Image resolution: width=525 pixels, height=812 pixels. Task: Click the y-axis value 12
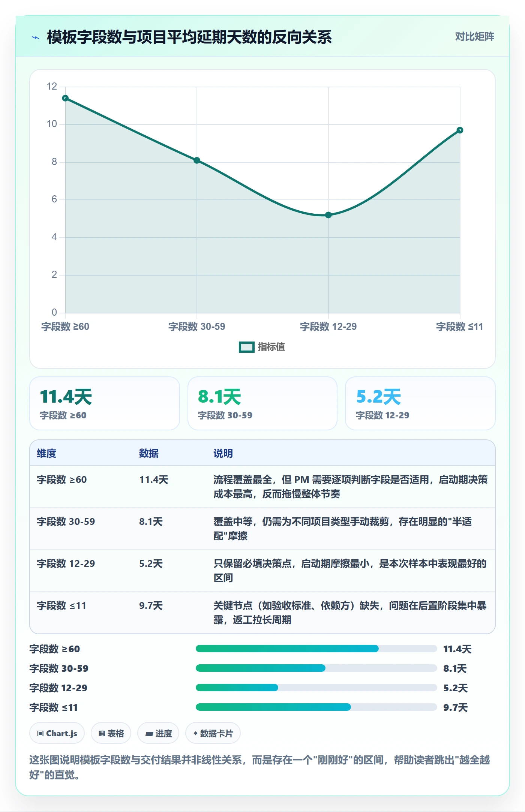(x=52, y=86)
